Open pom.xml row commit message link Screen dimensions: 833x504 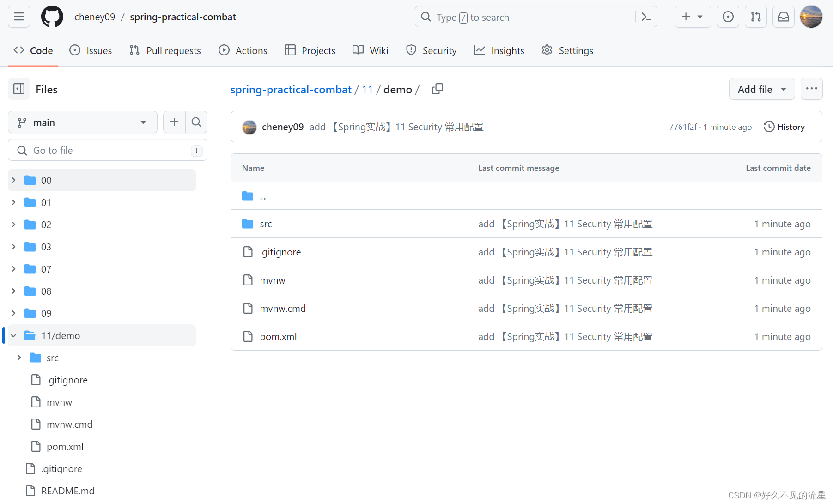565,337
